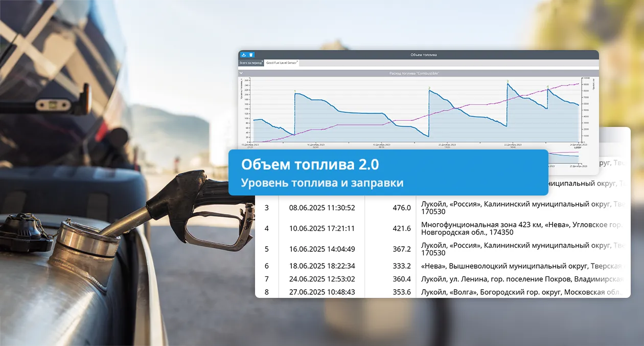Click the date cell 24.06.2025 12:53:02
Image resolution: width=644 pixels, height=346 pixels.
point(322,279)
